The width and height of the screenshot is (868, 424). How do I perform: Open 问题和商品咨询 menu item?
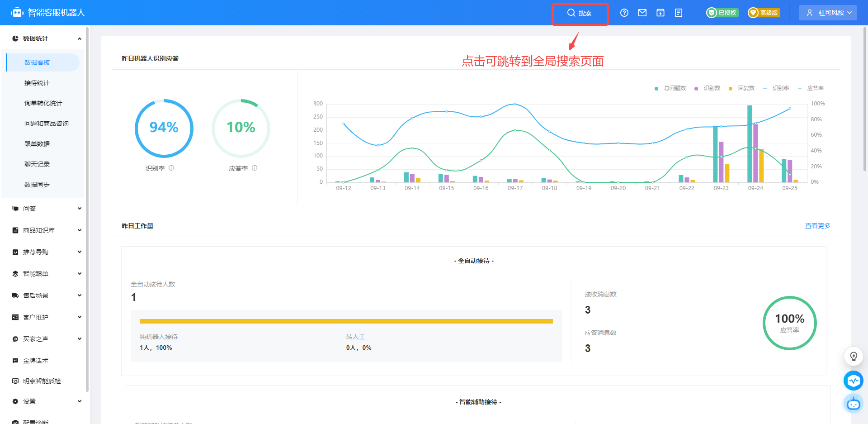47,124
